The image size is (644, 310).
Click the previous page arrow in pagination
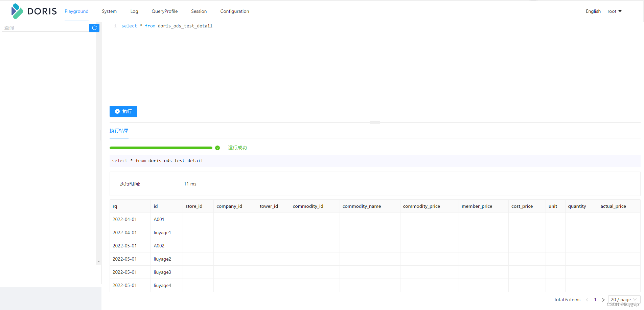(x=587, y=300)
